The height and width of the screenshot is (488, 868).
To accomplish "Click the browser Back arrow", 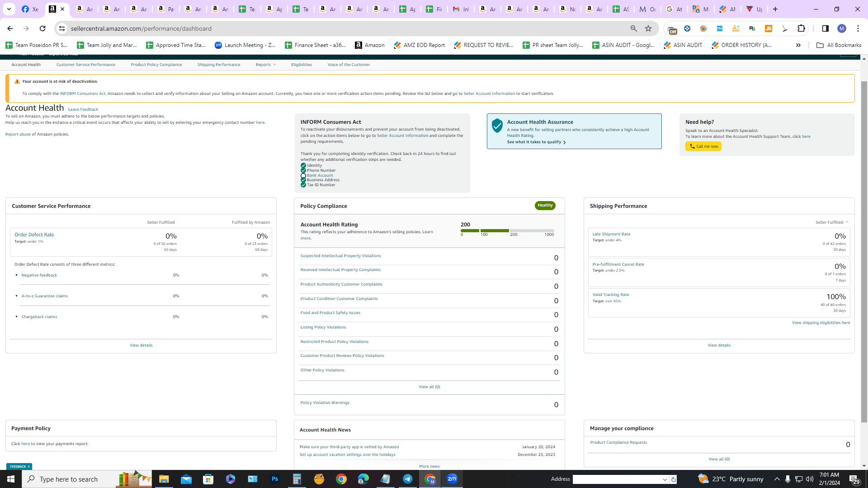I will pyautogui.click(x=10, y=28).
